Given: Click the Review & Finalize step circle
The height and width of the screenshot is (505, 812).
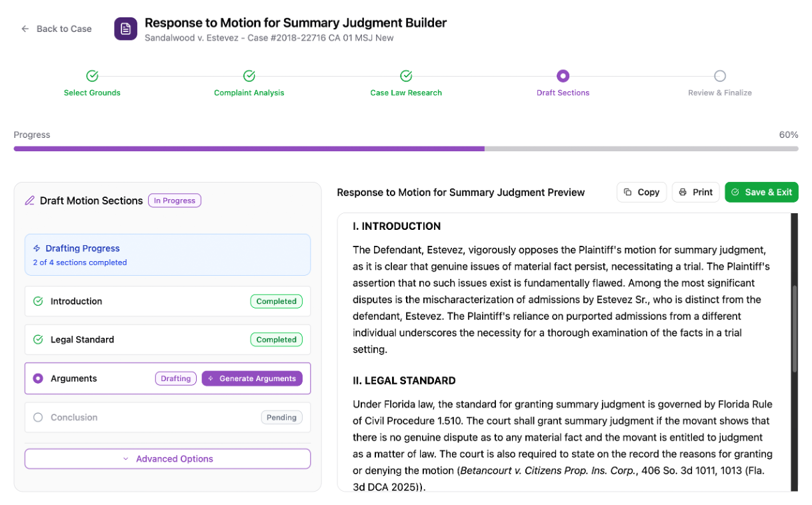Looking at the screenshot, I should click(720, 76).
